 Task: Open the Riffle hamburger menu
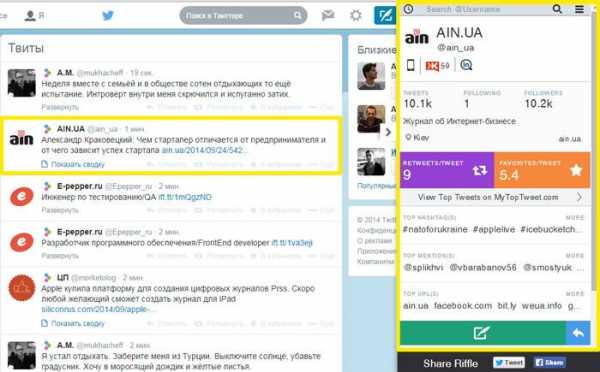click(580, 9)
